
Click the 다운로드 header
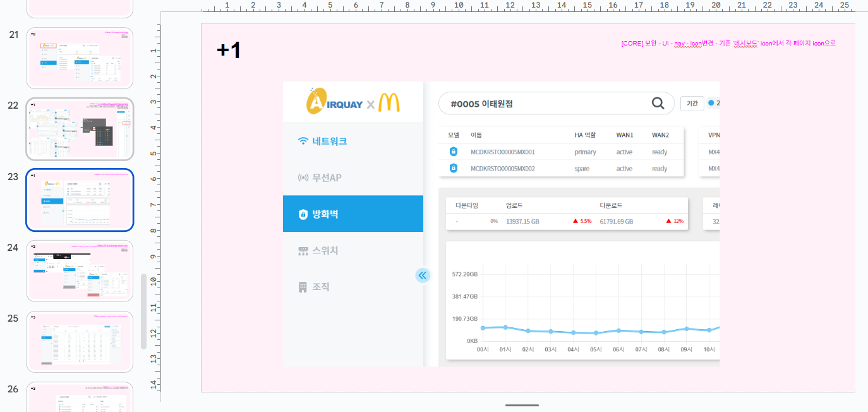point(612,205)
